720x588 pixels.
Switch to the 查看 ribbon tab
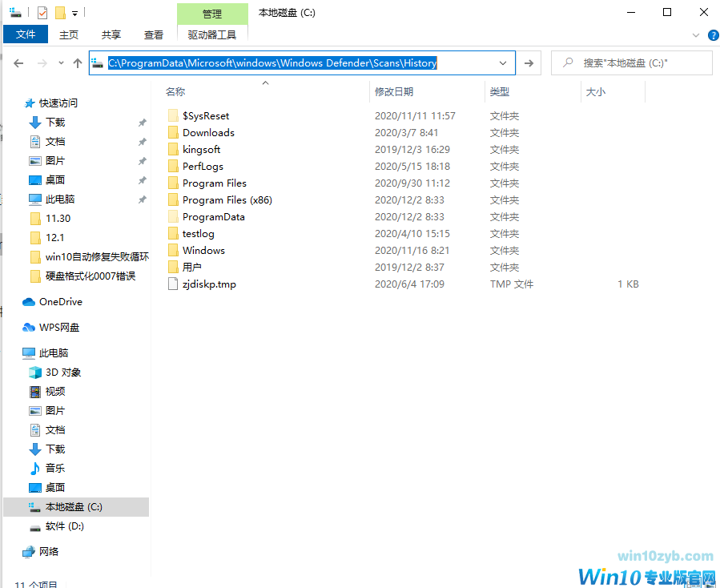tap(154, 34)
